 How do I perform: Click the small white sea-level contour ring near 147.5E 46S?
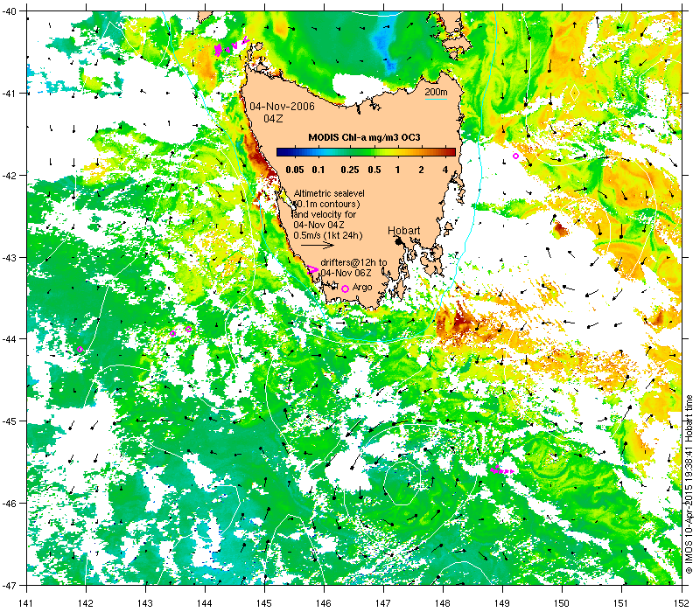point(402,484)
